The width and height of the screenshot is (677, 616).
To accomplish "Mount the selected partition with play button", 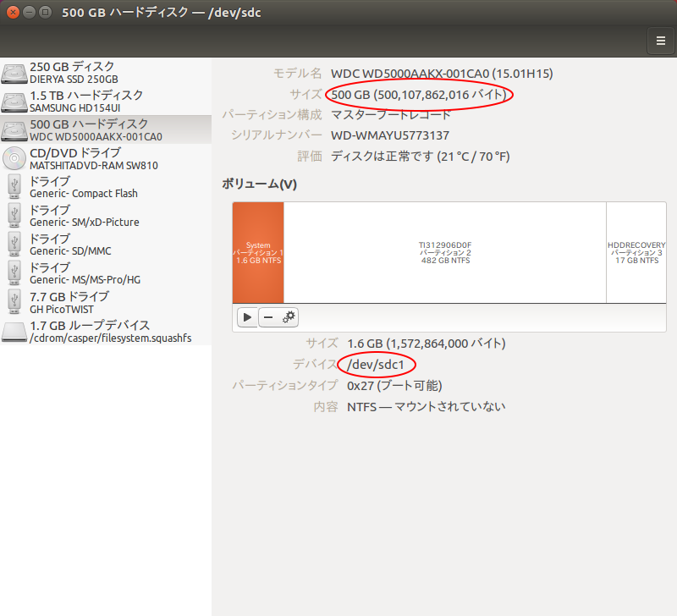I will point(247,317).
